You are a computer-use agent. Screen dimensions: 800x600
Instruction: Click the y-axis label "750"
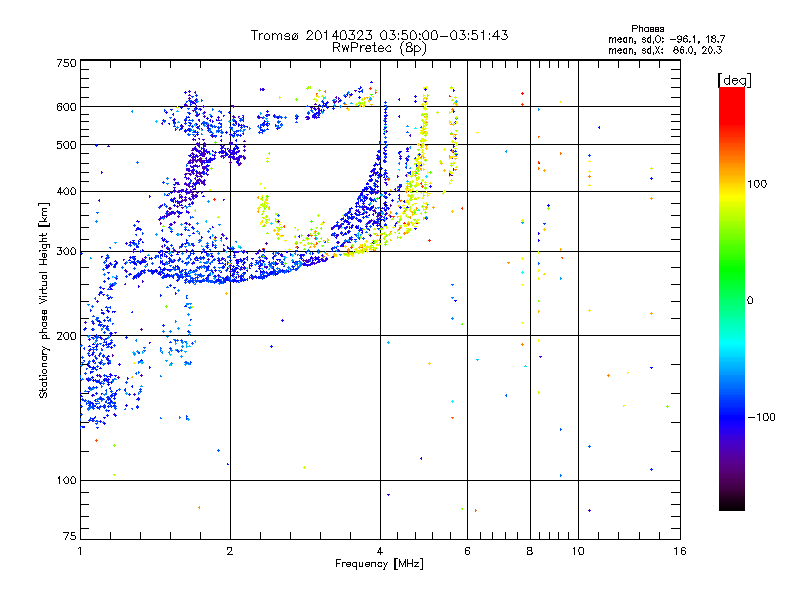(66, 63)
